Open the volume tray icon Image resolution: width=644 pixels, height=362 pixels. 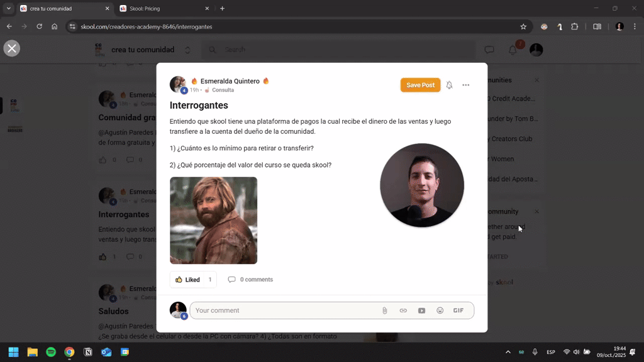tap(576, 352)
